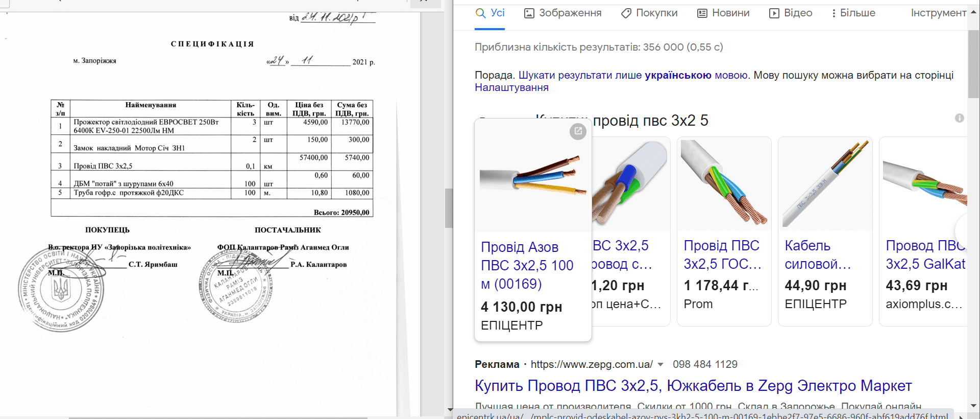Viewport: 980px width, 419px height.
Task: Click the browser scrollbar down arrow
Action: [x=973, y=406]
